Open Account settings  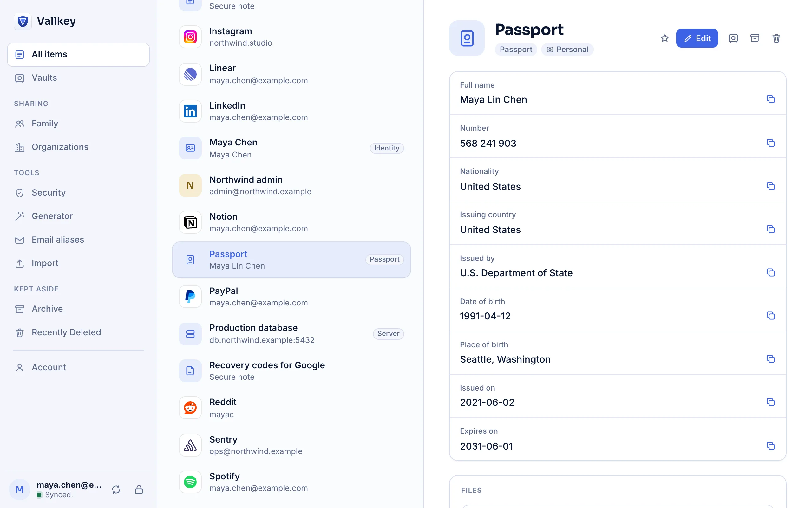coord(78,368)
